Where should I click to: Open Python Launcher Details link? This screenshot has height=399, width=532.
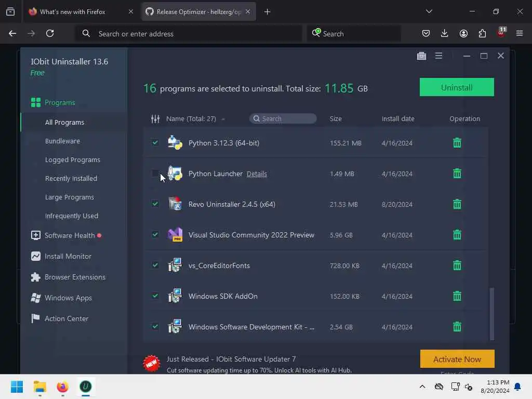[257, 174]
